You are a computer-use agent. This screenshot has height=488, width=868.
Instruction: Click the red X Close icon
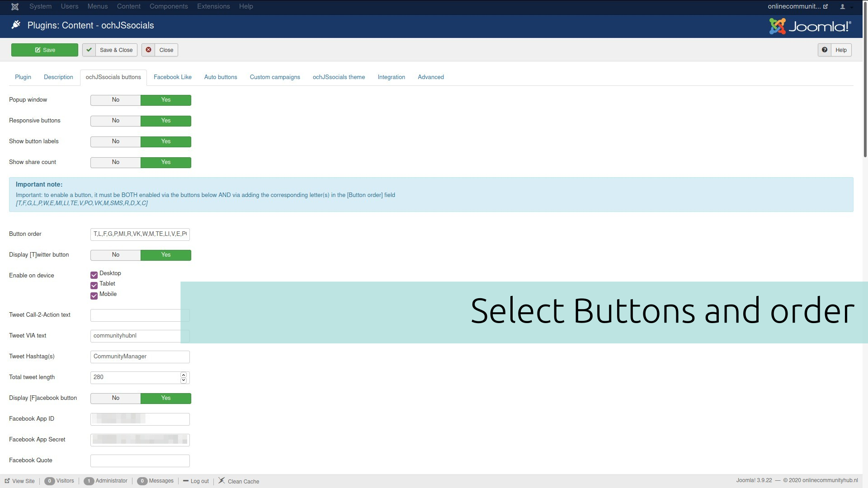point(148,50)
